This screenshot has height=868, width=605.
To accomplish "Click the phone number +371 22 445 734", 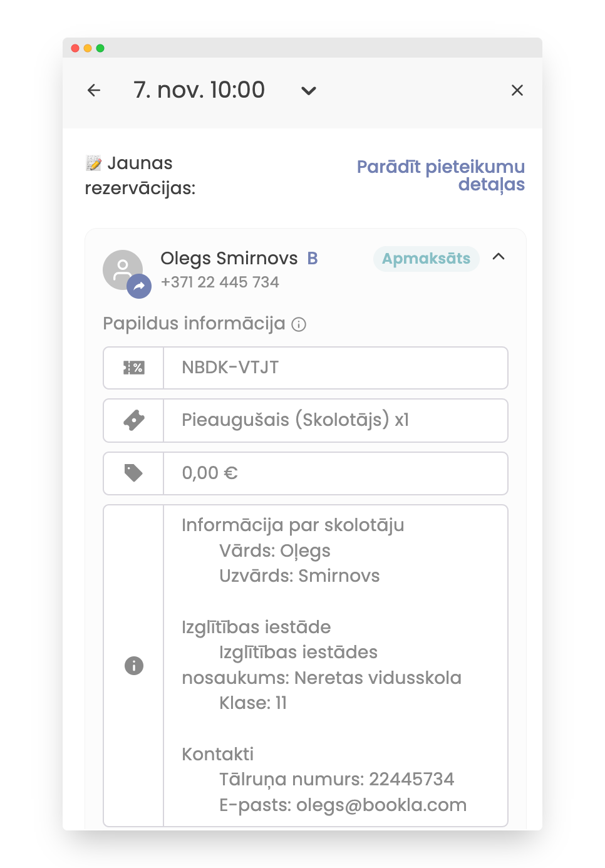I will [x=220, y=282].
